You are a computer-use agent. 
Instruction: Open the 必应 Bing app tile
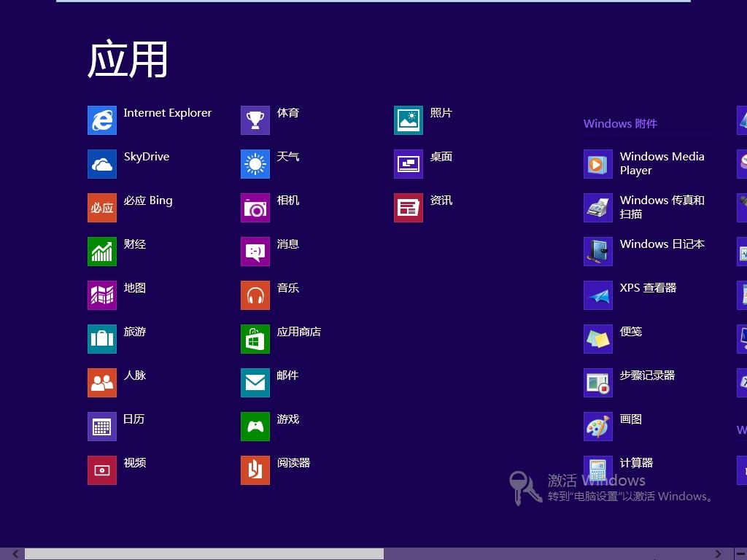click(x=102, y=208)
